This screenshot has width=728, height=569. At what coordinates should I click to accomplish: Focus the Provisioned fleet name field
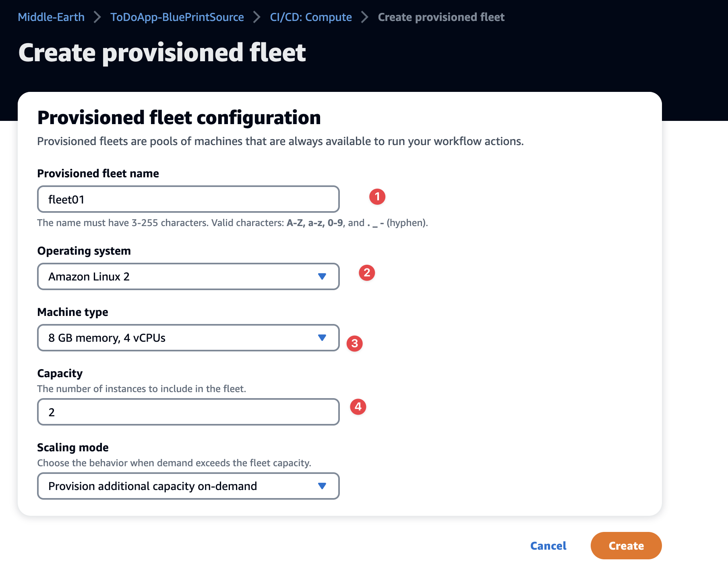[188, 199]
